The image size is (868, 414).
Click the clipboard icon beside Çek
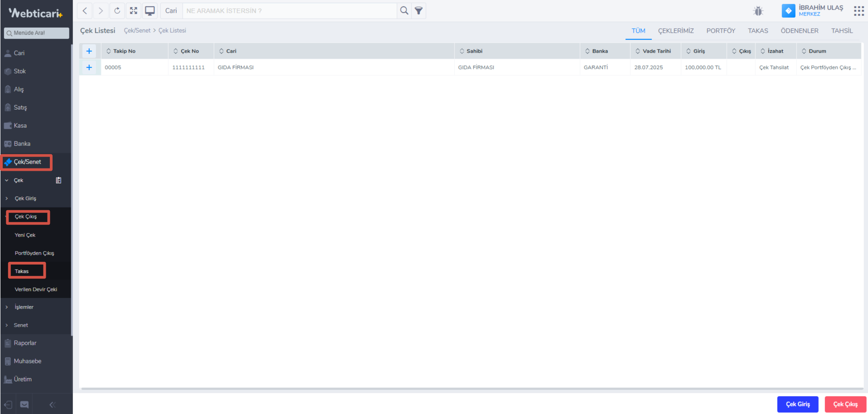pos(58,180)
